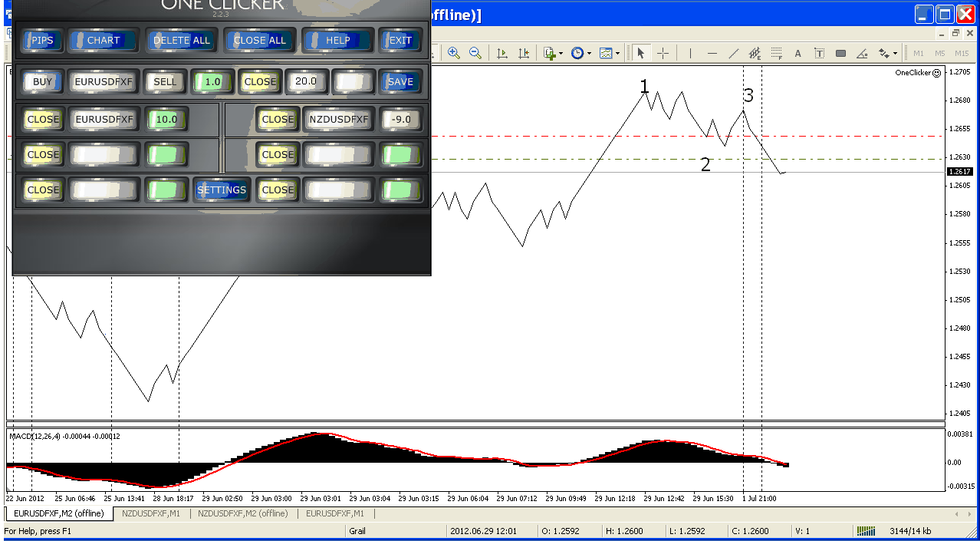Click the Zoom In magnifier icon
The height and width of the screenshot is (541, 980).
point(454,53)
